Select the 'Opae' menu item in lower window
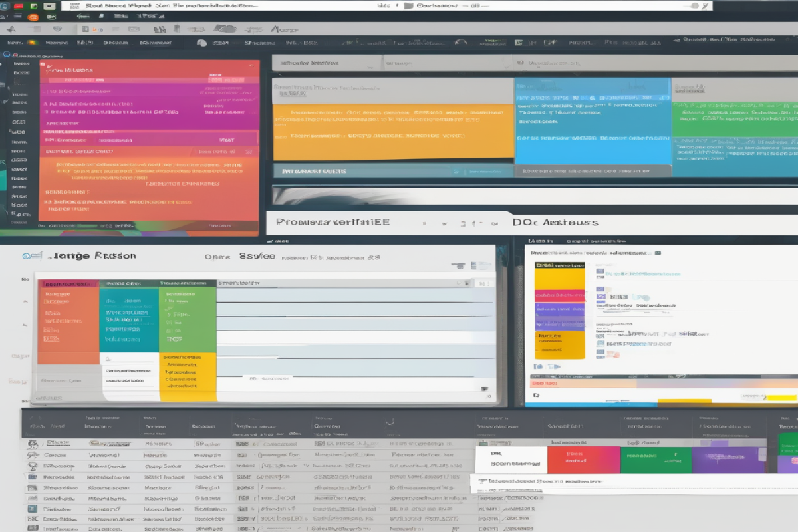The height and width of the screenshot is (532, 798). pyautogui.click(x=217, y=256)
